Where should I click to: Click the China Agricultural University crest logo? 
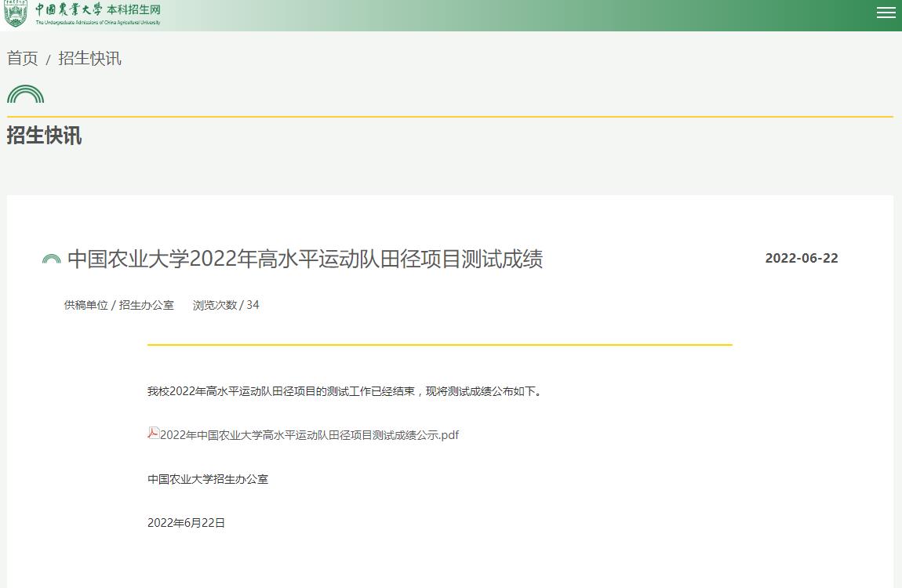(16, 14)
